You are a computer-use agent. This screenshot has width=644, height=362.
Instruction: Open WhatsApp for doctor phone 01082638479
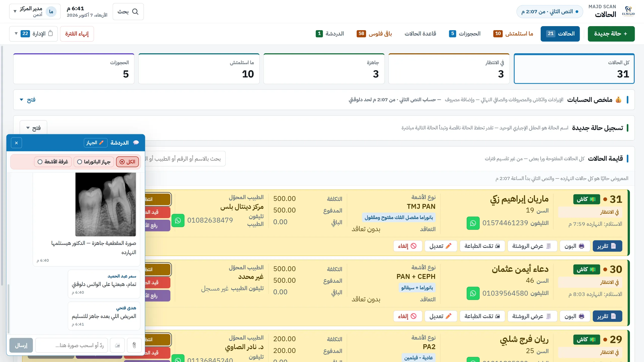point(178,220)
